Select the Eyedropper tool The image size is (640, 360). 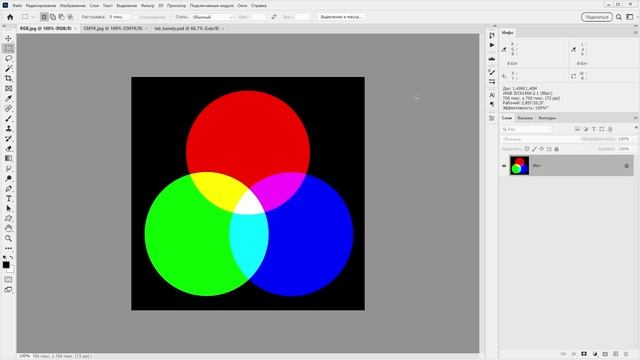(8, 98)
